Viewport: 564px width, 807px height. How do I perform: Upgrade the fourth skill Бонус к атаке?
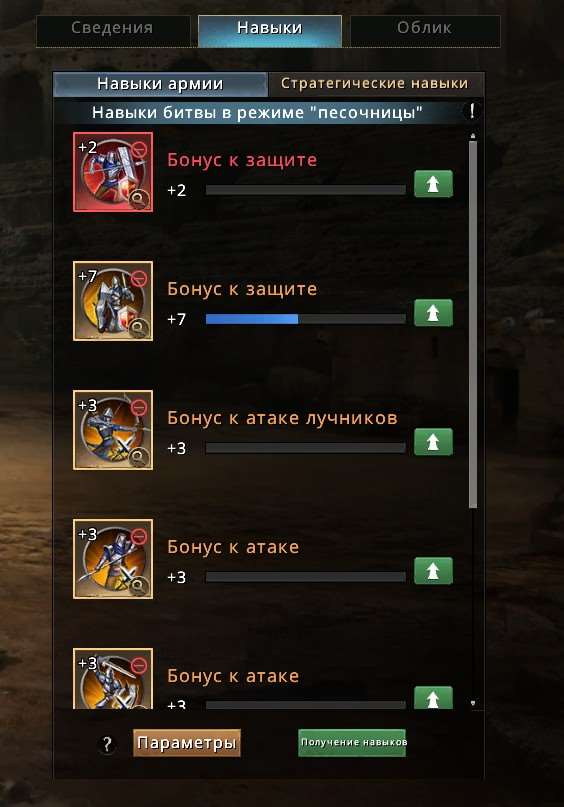tap(433, 571)
